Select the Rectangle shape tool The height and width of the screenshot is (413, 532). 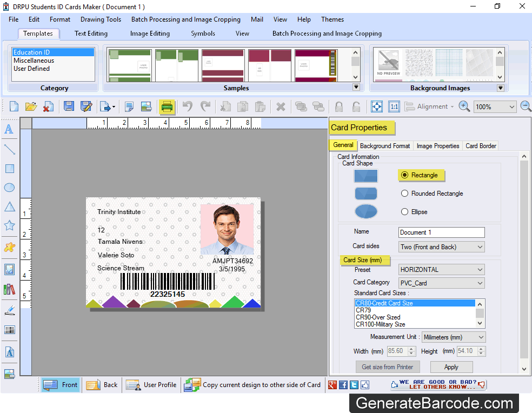pos(10,168)
